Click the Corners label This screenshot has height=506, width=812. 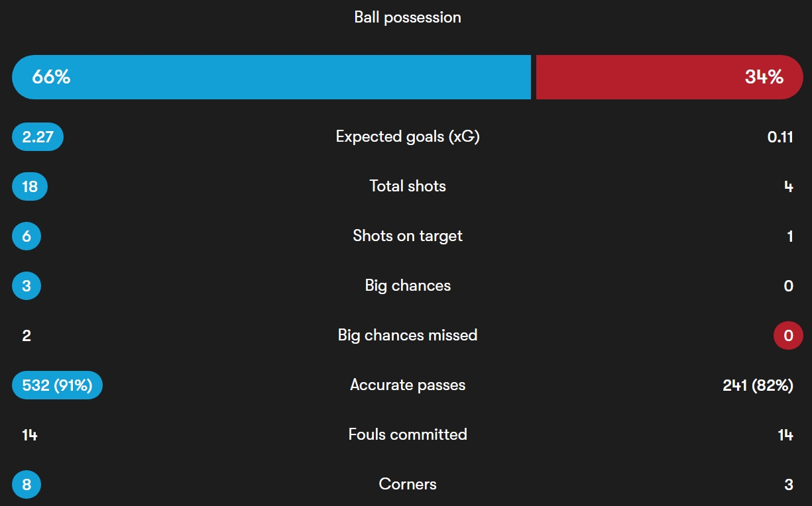408,485
